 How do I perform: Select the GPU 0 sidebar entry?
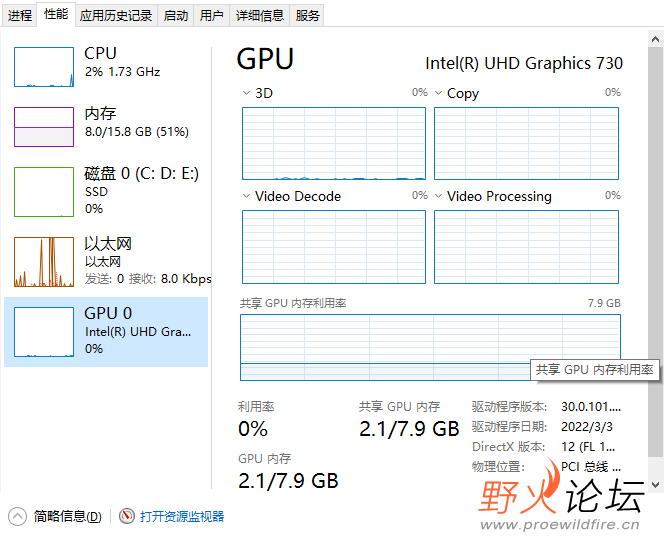[x=106, y=331]
